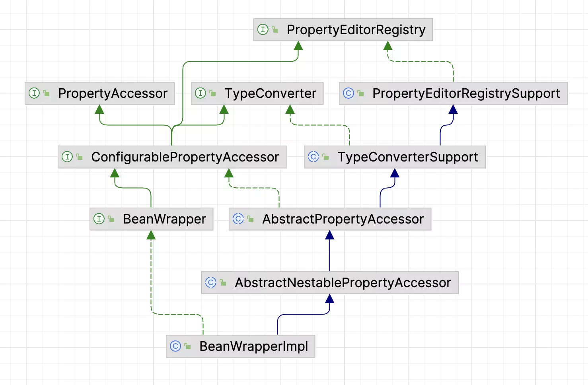Click the interface icon of PropertyEditorRegistry

[263, 29]
